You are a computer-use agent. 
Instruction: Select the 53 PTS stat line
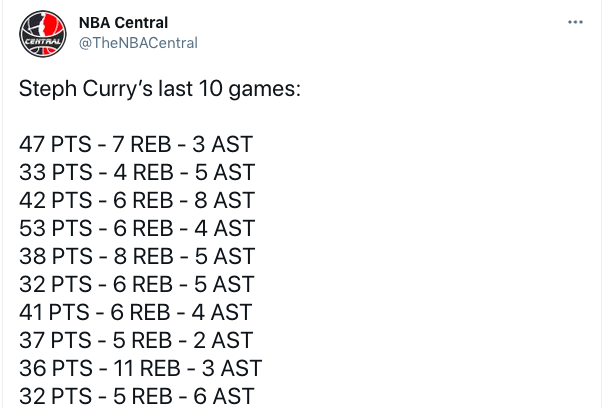click(x=137, y=228)
